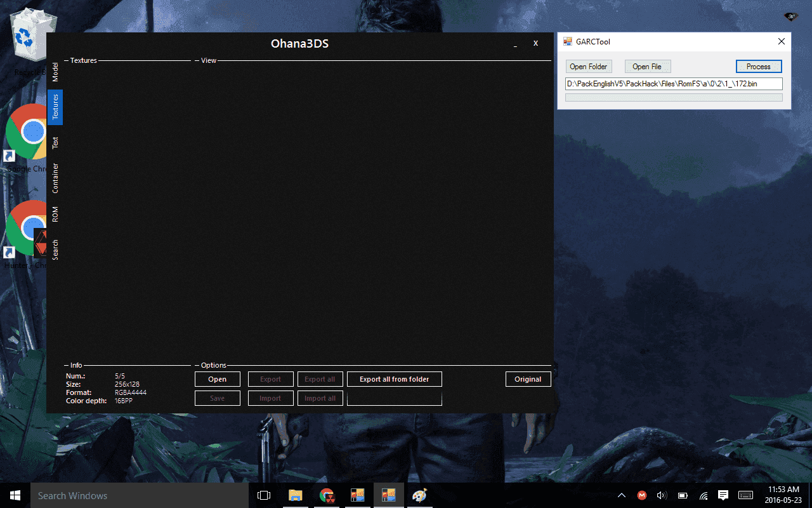Image resolution: width=812 pixels, height=508 pixels.
Task: Click the Export all button
Action: [320, 379]
